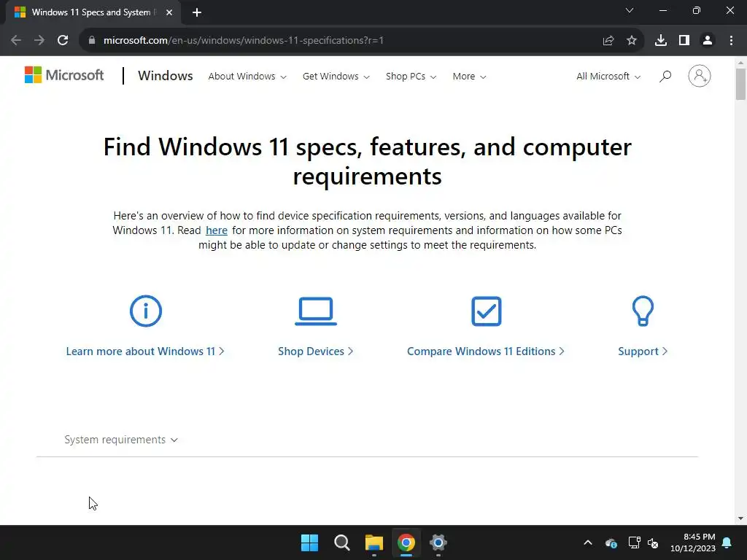Click the laptop Shop Devices icon

pyautogui.click(x=315, y=311)
